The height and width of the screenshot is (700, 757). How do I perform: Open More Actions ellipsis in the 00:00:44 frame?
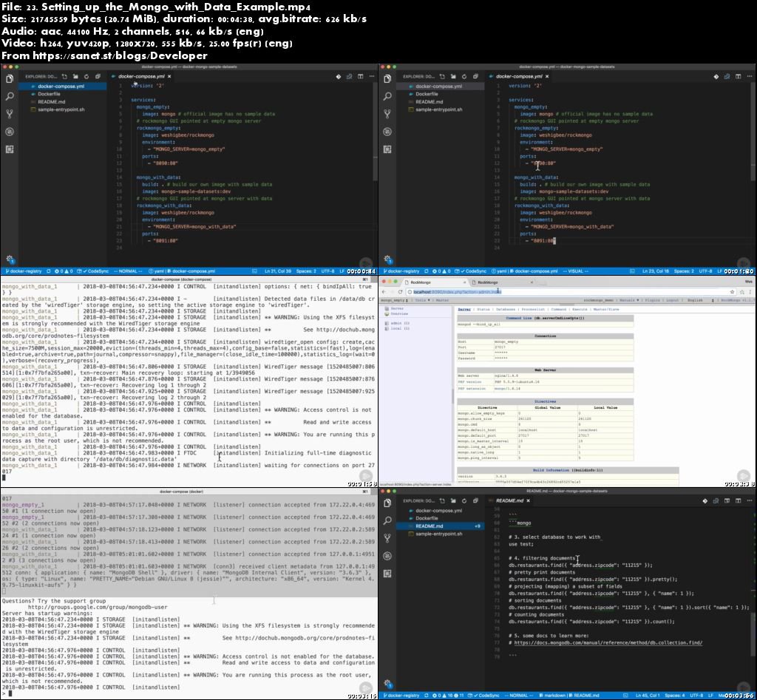click(x=371, y=76)
